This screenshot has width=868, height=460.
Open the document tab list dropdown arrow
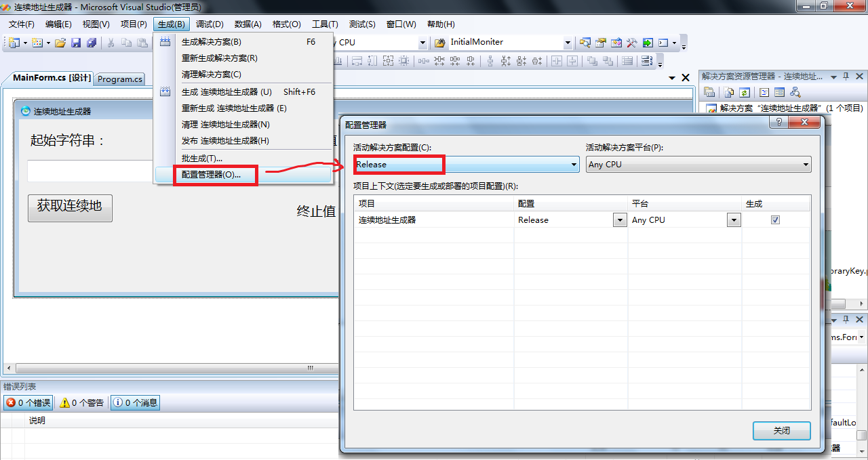pos(671,78)
